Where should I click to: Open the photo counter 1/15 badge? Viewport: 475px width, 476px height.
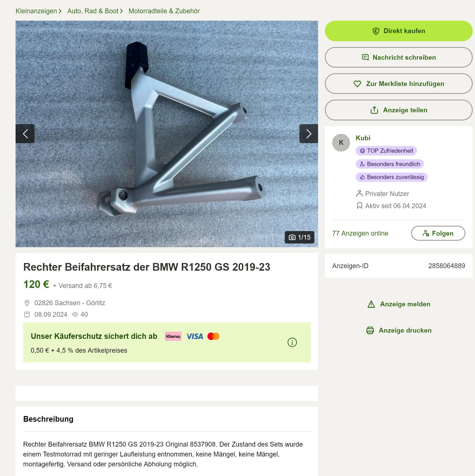click(x=299, y=237)
